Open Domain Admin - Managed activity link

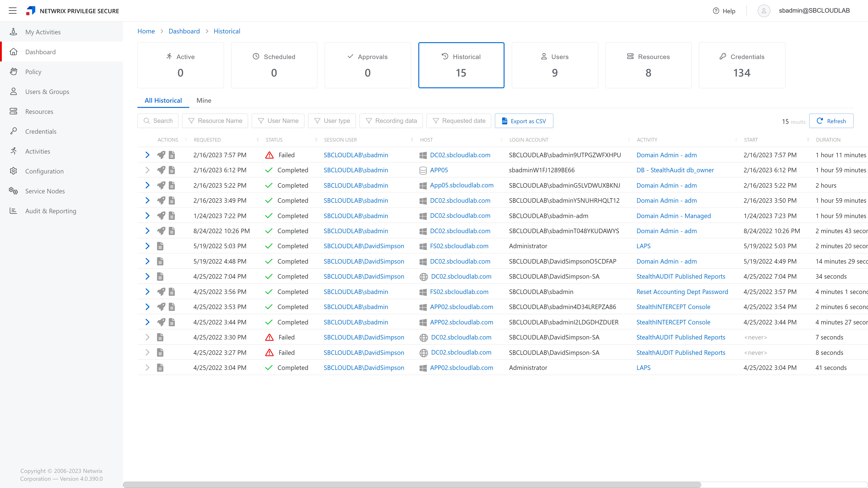click(x=674, y=216)
